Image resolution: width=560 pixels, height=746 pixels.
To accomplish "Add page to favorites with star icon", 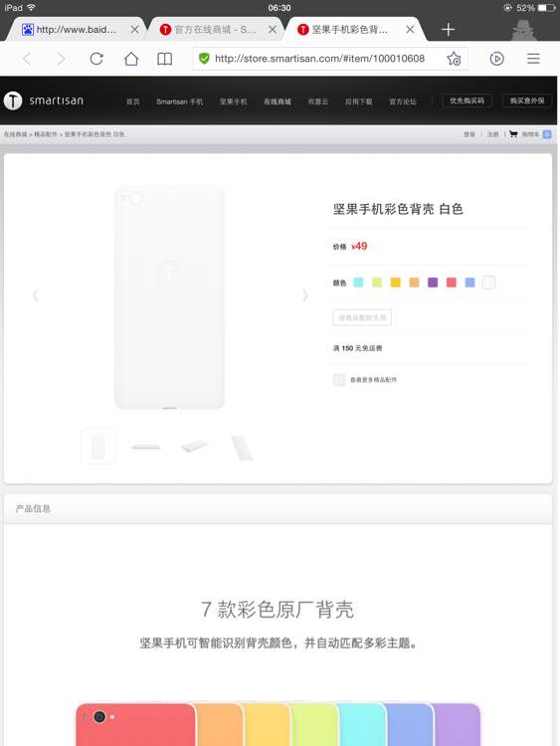I will pos(454,59).
